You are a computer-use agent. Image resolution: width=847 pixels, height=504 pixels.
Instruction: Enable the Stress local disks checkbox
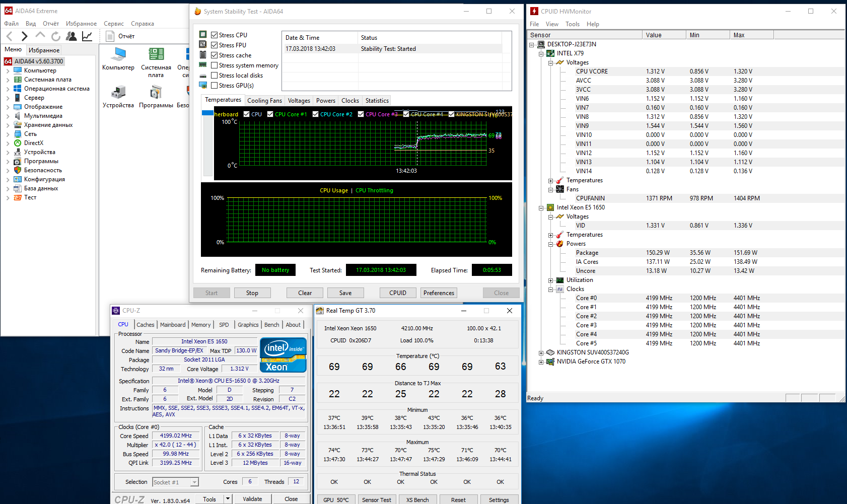tap(215, 76)
